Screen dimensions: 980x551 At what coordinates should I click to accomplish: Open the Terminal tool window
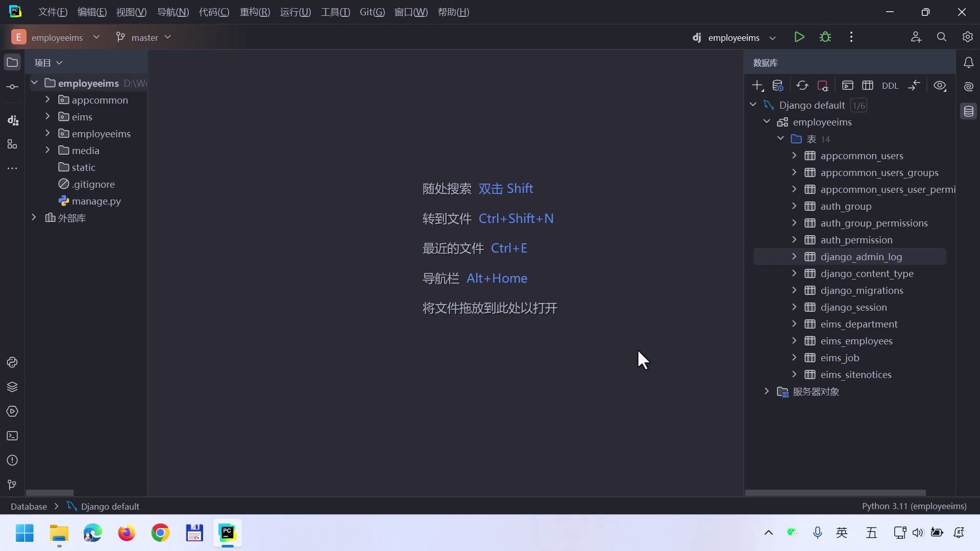pyautogui.click(x=12, y=436)
